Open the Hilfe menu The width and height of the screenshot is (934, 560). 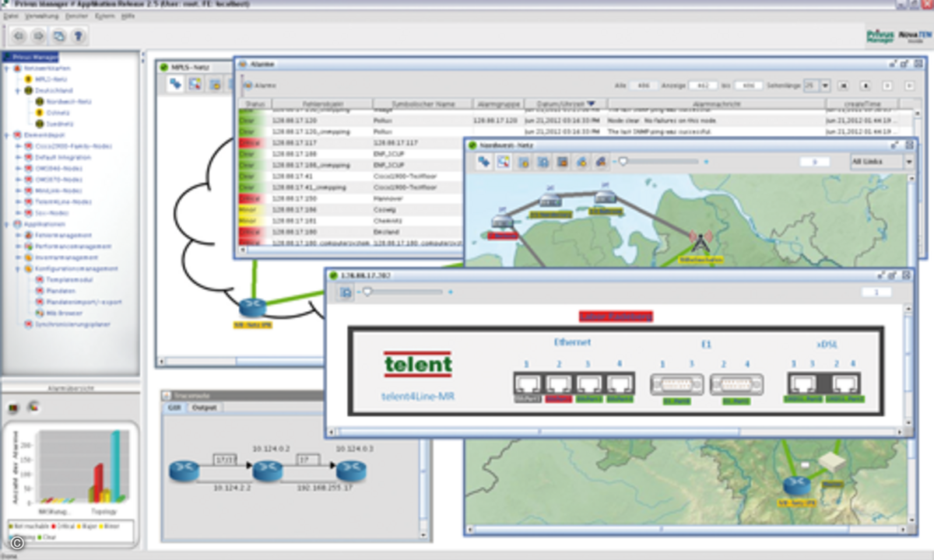pyautogui.click(x=128, y=16)
